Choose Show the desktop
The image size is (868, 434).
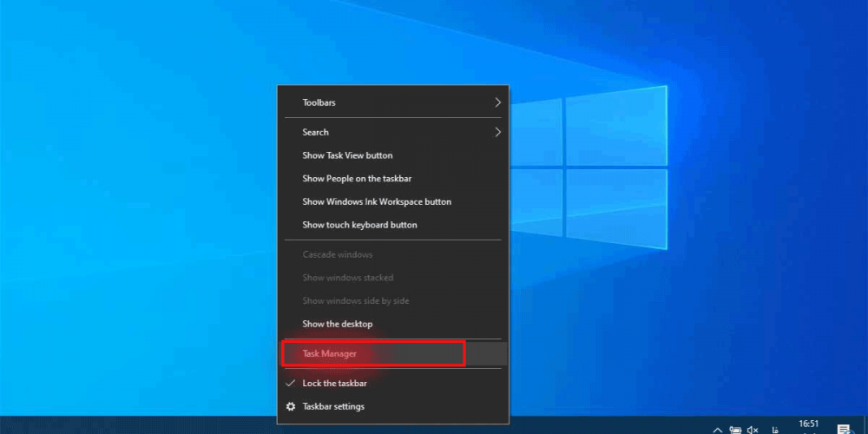pos(392,325)
